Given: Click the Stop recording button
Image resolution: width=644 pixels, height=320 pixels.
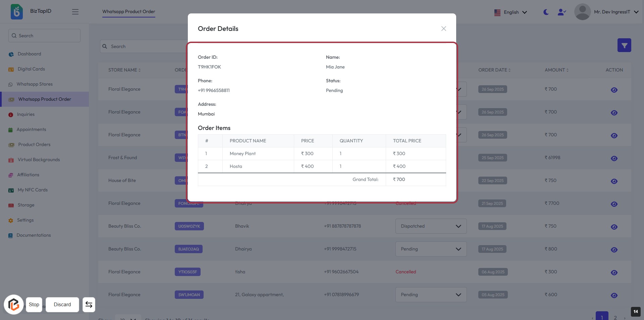Looking at the screenshot, I should click(34, 305).
